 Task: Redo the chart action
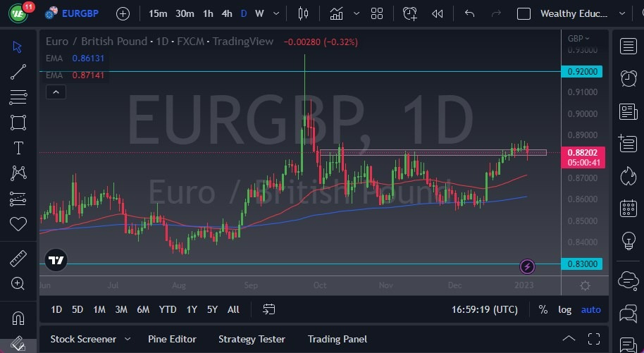point(496,13)
